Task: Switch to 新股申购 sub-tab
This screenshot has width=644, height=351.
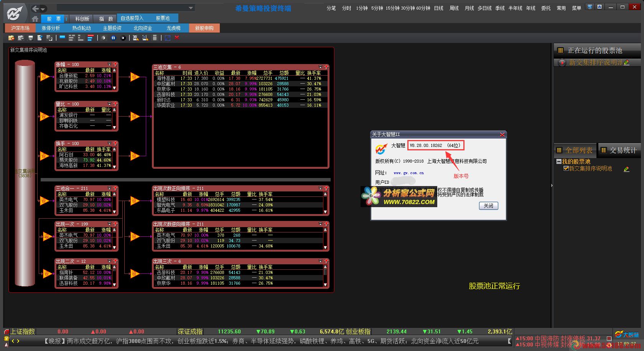Action: click(x=204, y=28)
